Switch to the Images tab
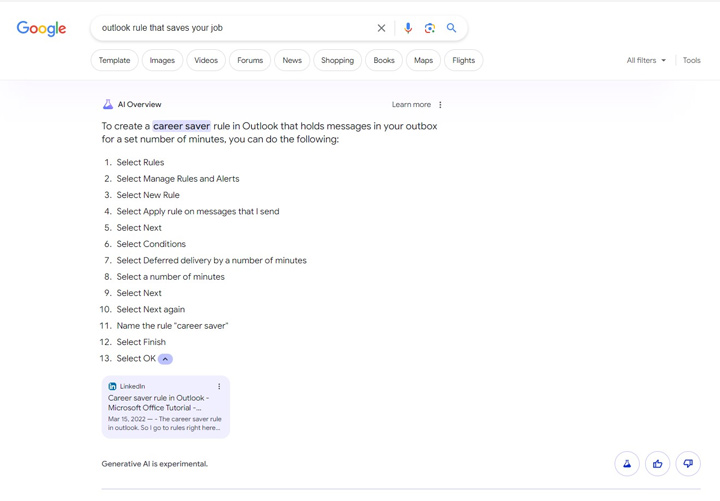 point(162,61)
